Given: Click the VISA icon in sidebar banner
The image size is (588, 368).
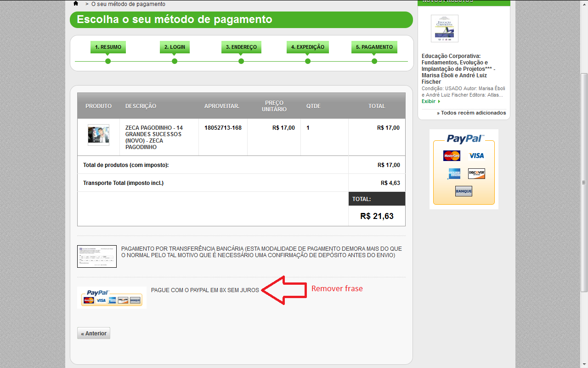Looking at the screenshot, I should click(476, 155).
